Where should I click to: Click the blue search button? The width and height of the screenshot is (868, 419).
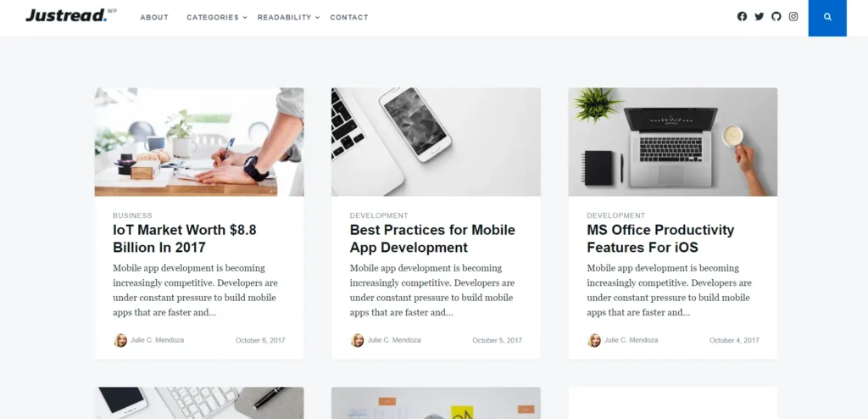827,18
